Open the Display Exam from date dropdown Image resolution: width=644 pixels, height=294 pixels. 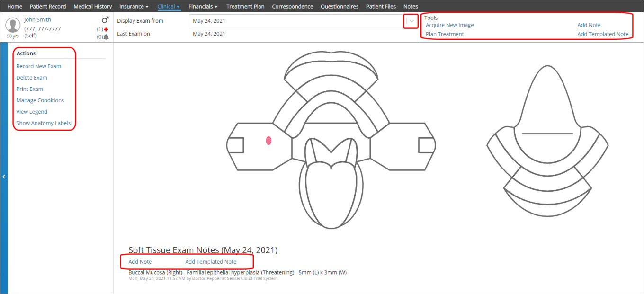point(411,21)
